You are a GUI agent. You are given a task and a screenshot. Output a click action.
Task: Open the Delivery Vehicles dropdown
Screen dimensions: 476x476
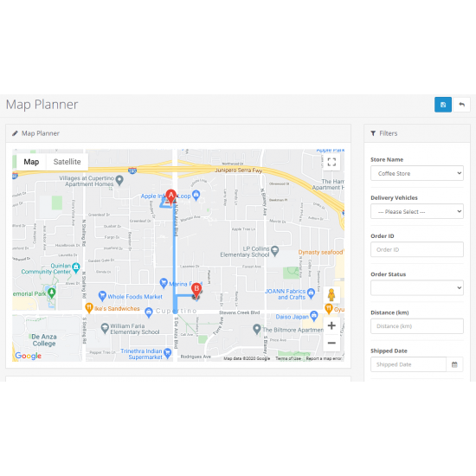point(417,211)
